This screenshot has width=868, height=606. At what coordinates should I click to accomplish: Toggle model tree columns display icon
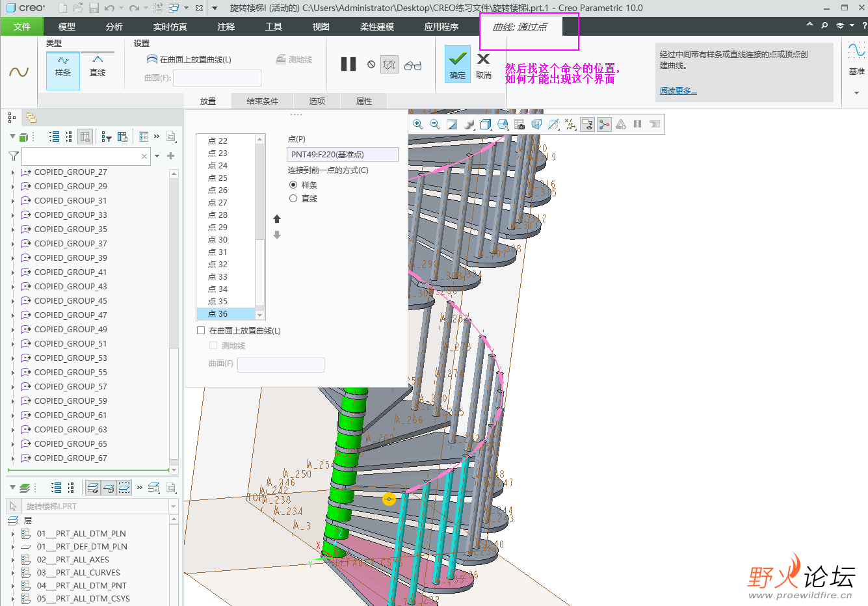coord(85,137)
